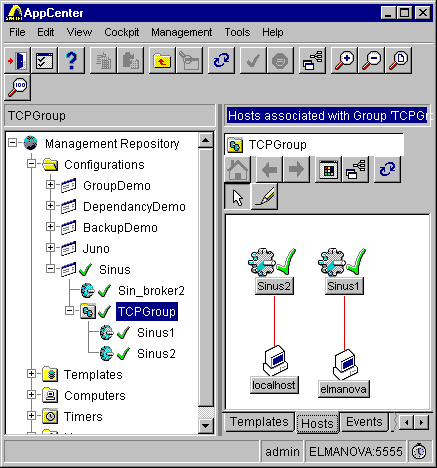
Task: Click the Sinus2 label in diagram
Action: click(x=274, y=286)
